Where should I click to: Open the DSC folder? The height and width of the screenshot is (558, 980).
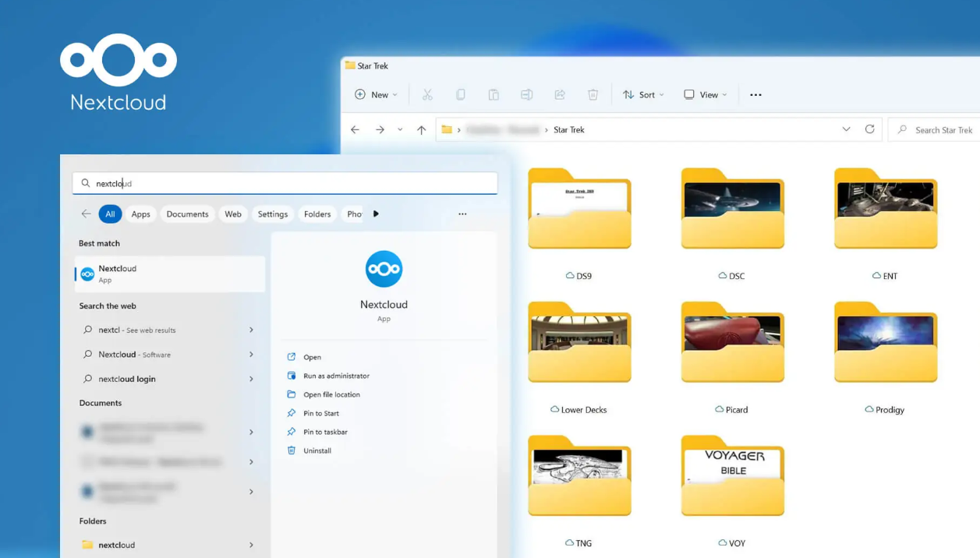[733, 224]
